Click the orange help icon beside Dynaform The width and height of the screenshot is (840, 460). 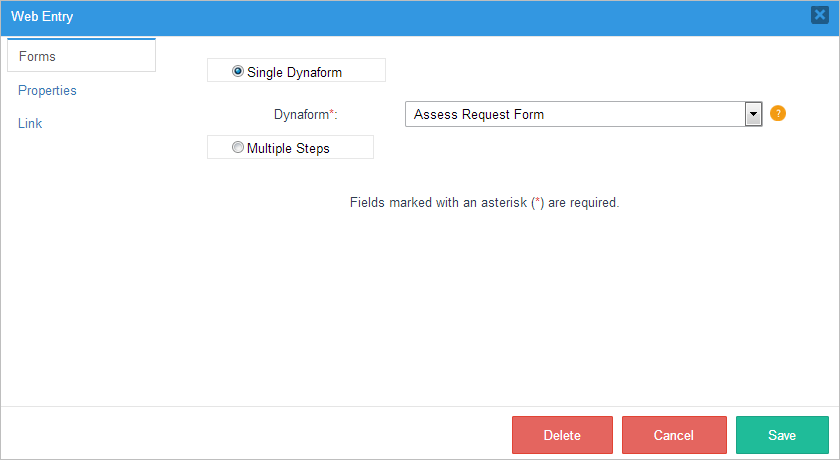coord(778,114)
